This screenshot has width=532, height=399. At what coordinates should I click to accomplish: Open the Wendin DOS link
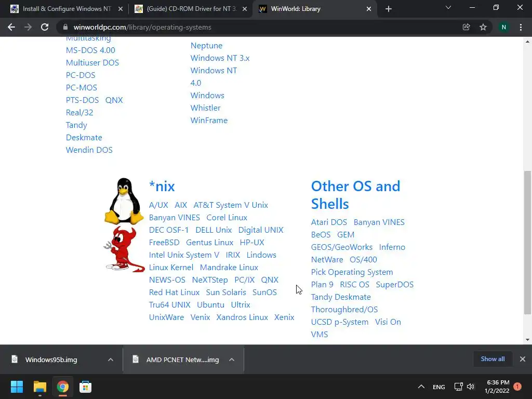point(89,150)
